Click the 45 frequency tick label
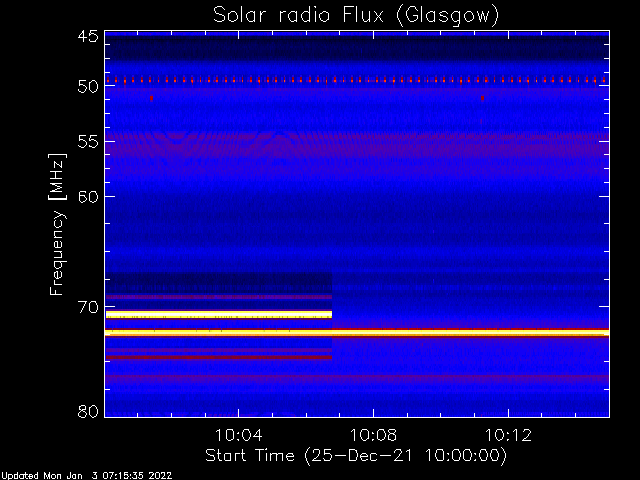Screen dimensions: 640x480 [88, 37]
